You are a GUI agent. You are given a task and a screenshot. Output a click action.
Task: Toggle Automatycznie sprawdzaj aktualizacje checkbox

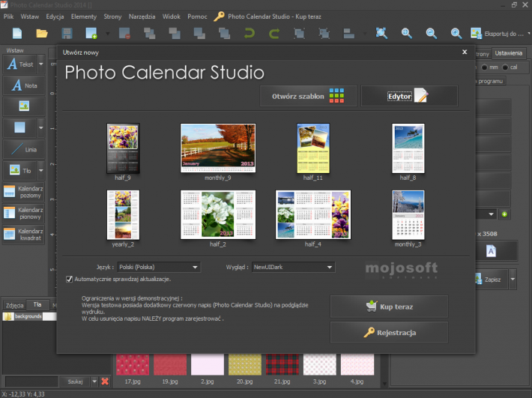[69, 279]
